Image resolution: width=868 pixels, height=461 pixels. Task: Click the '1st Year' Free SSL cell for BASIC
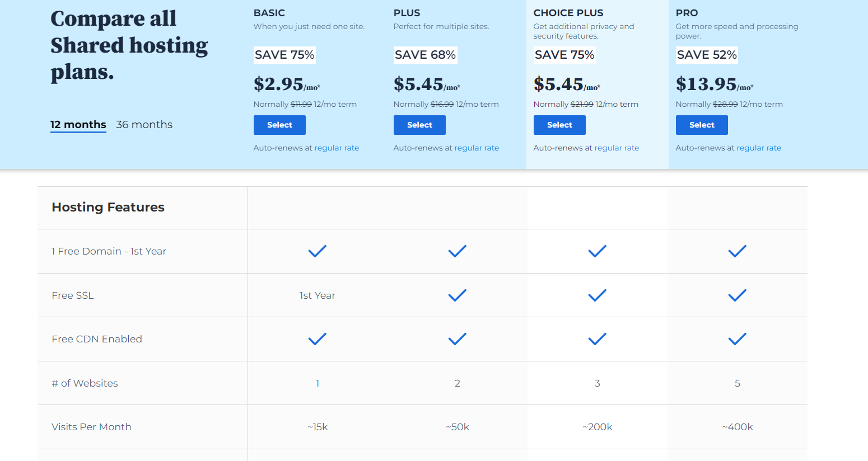tap(318, 295)
